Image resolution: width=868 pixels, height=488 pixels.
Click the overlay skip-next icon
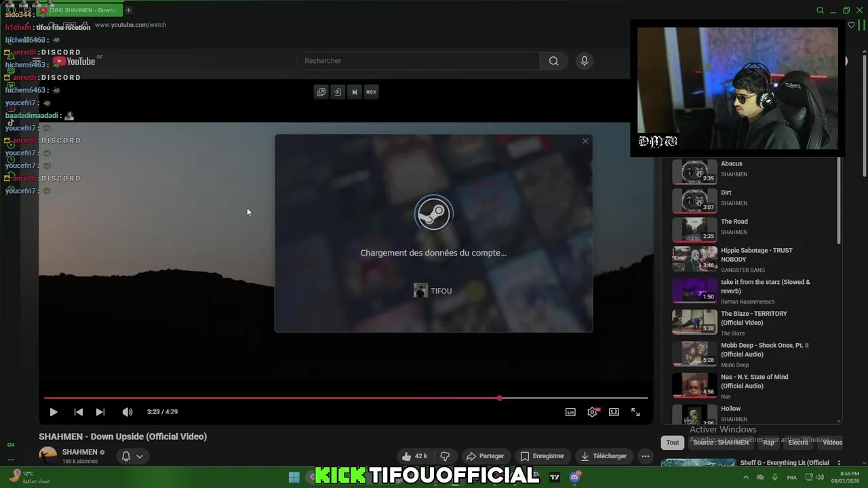click(x=354, y=92)
